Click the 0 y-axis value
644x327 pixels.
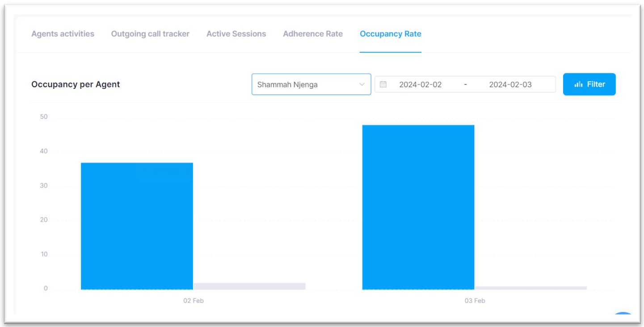(46, 289)
